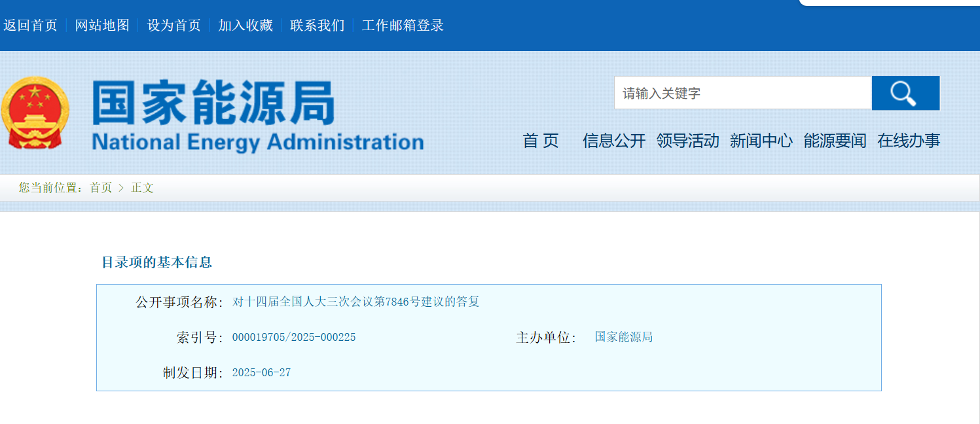This screenshot has height=424, width=980.
Task: Open 信息公开 navigation menu item
Action: point(614,141)
